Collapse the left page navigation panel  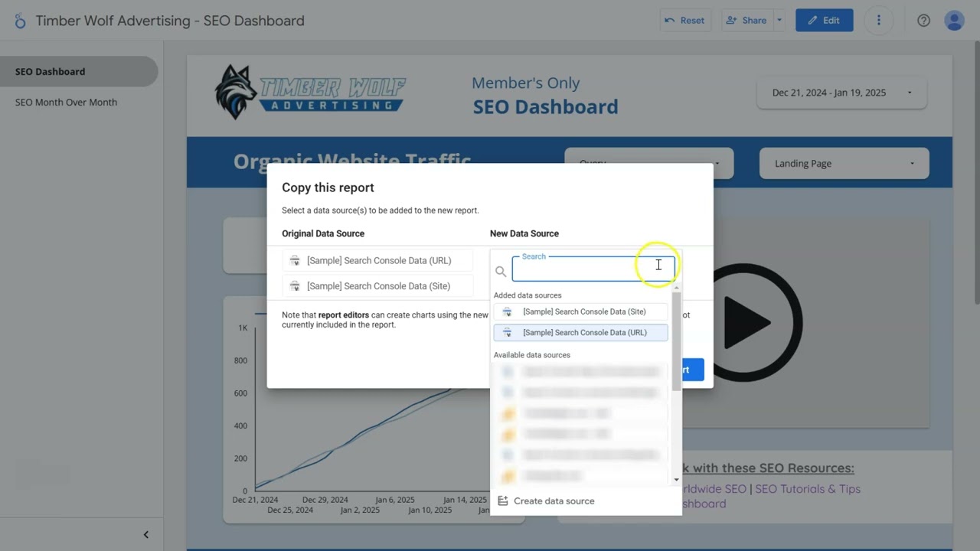[145, 534]
